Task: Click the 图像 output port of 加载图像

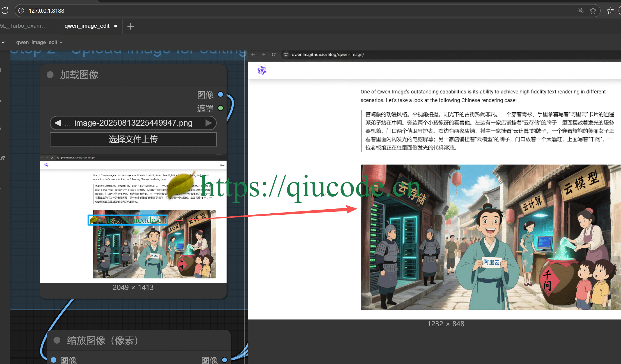Action: pyautogui.click(x=221, y=94)
